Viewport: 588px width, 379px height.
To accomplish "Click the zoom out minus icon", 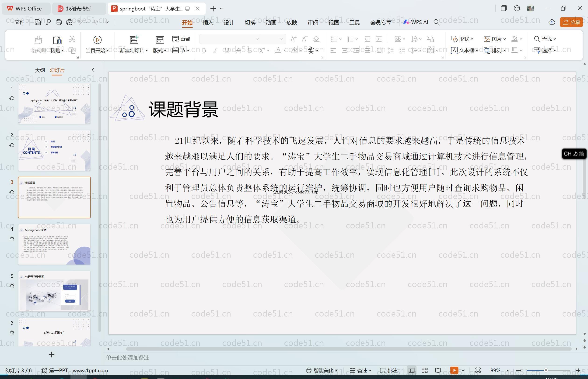I will [x=518, y=370].
